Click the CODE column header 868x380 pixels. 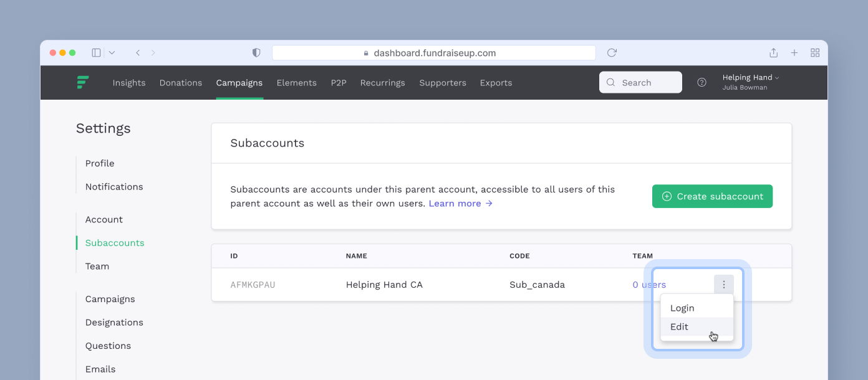pyautogui.click(x=519, y=256)
